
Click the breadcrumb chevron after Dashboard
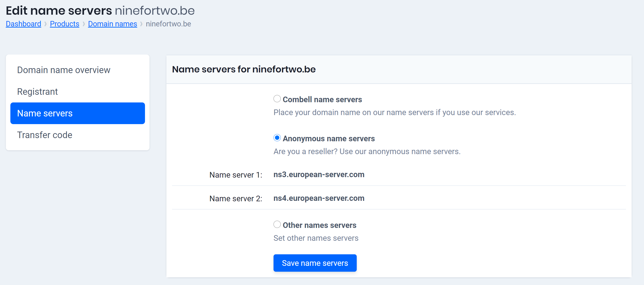point(46,24)
